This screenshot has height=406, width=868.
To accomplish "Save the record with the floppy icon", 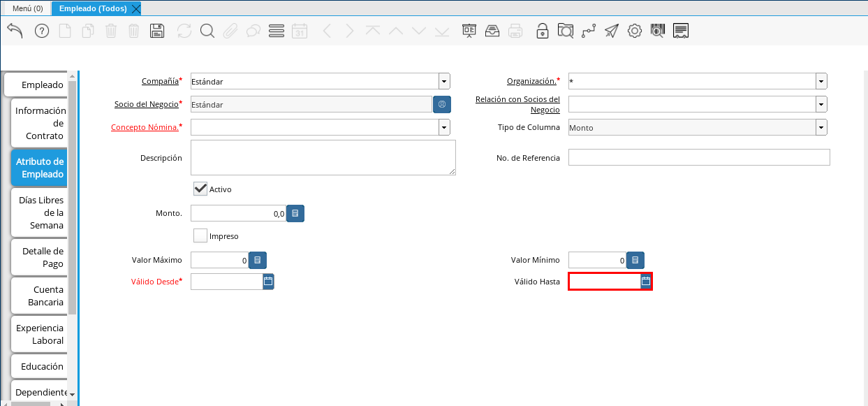I will pos(157,31).
